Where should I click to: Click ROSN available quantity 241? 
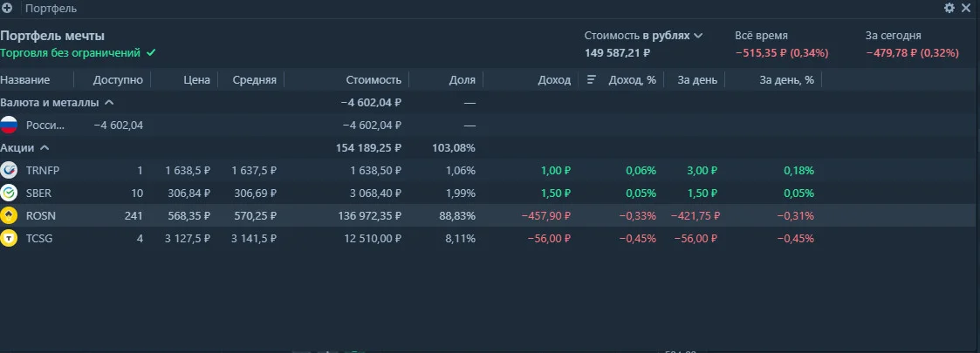coord(134,216)
